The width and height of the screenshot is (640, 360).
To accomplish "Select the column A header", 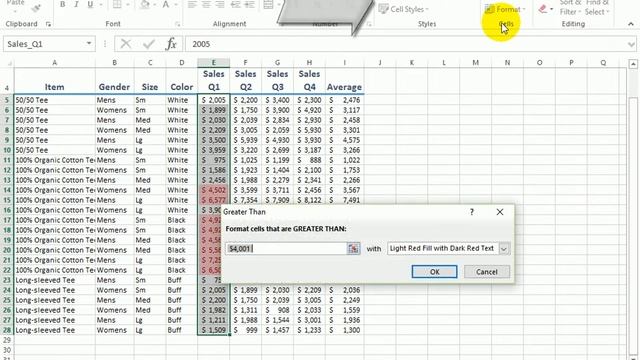I will 54,62.
